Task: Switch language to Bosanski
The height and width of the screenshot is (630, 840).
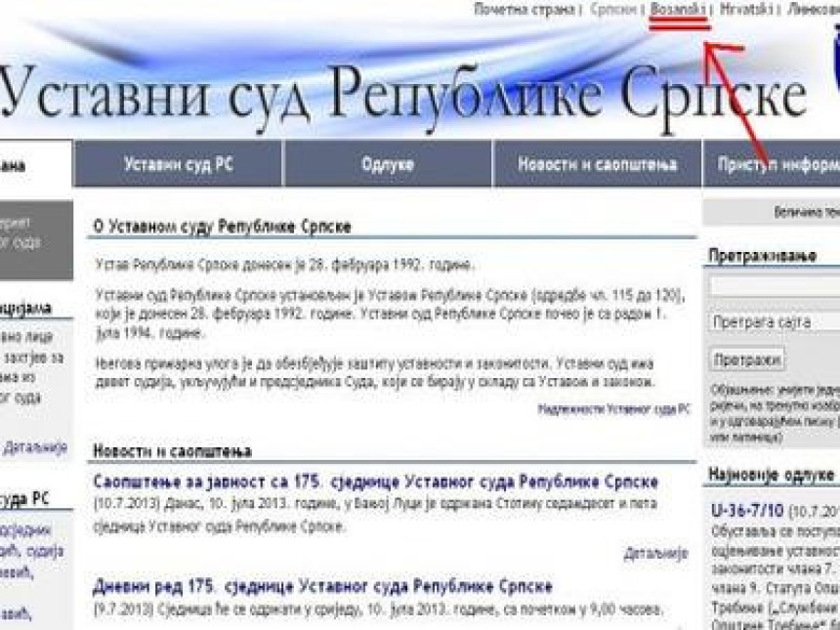Action: pyautogui.click(x=678, y=10)
